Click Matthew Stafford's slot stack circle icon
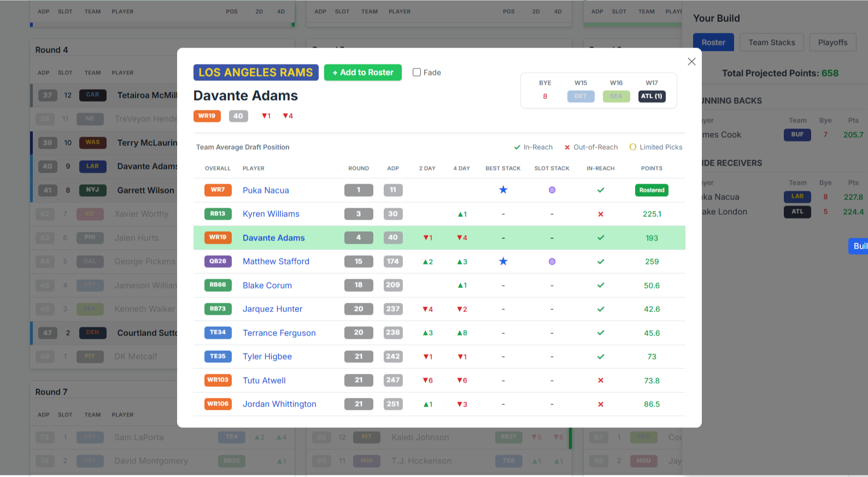 click(552, 262)
